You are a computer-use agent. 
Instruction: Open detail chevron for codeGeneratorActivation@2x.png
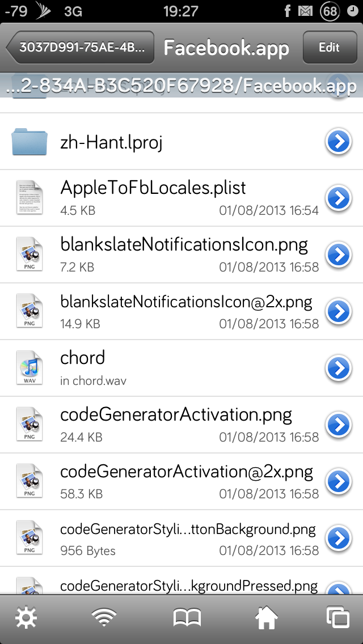(x=339, y=481)
